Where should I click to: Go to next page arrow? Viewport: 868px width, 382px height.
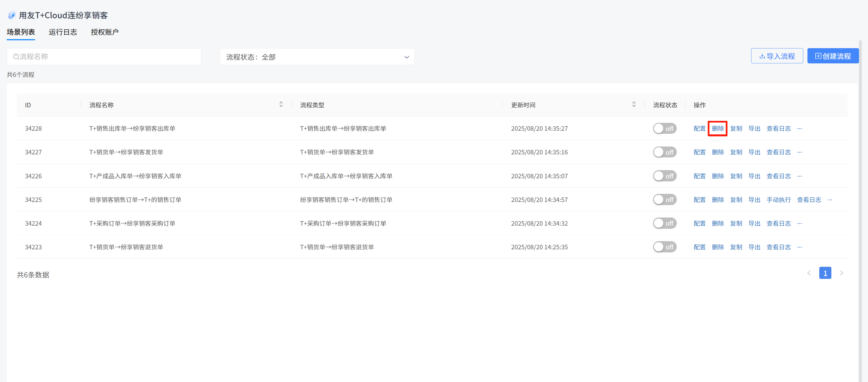point(841,273)
